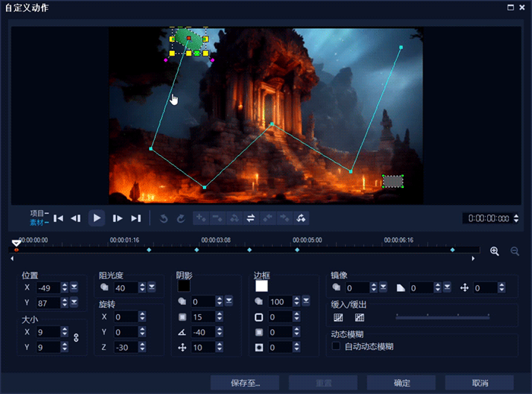The image size is (532, 394).
Task: Cancel with the 取消 button
Action: [x=480, y=383]
